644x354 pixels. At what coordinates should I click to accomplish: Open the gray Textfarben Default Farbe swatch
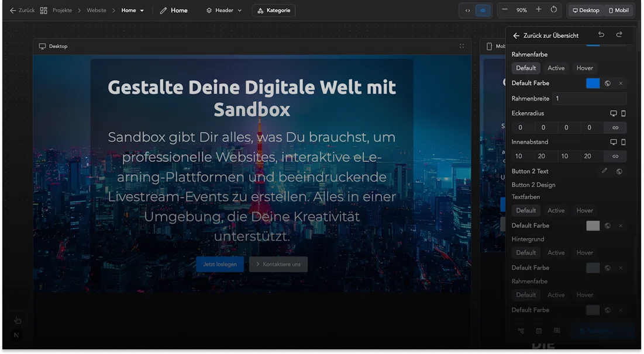[593, 225]
